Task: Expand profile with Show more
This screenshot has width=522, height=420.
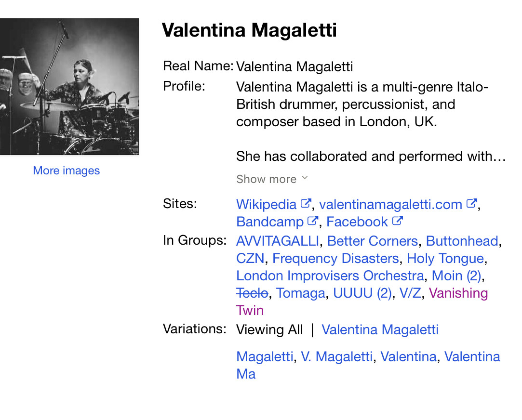Action: 267,179
